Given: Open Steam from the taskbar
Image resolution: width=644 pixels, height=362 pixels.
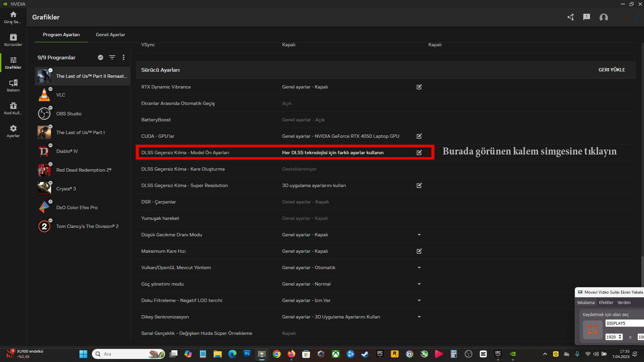Looking at the screenshot, I should point(365,354).
